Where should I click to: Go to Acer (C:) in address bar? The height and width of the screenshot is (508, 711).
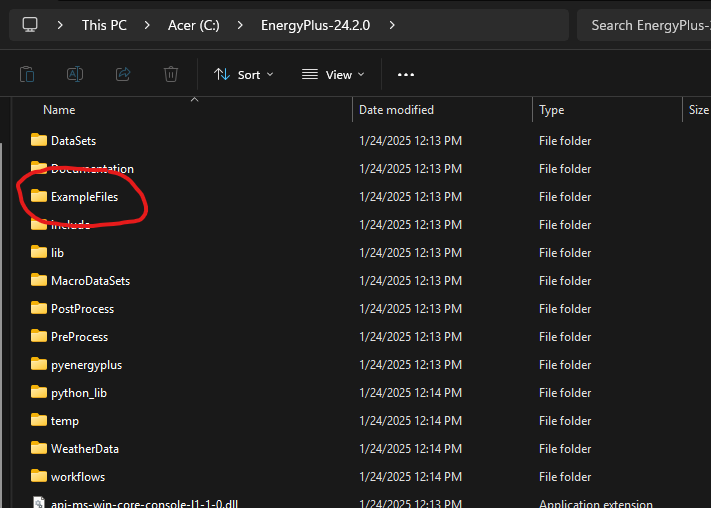coord(196,25)
